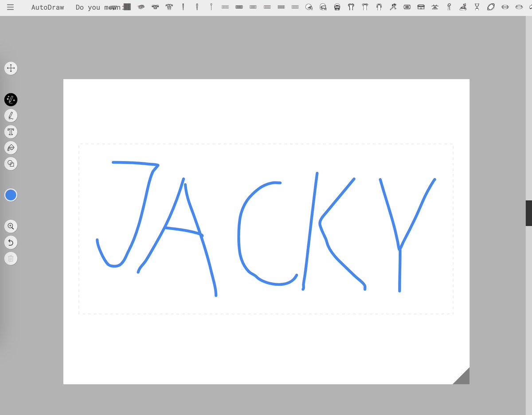
Task: Choose the Shape tool
Action: coord(11,164)
